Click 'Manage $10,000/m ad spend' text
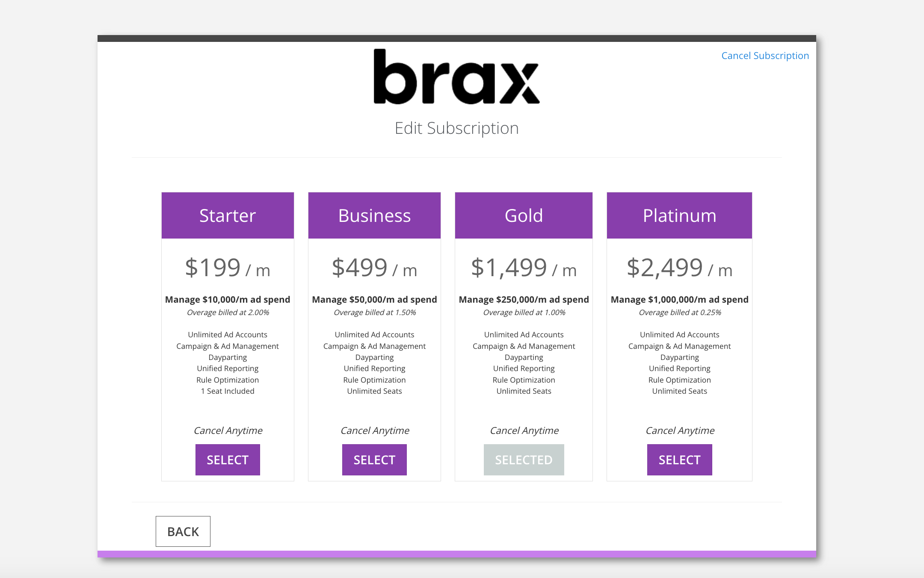 [228, 299]
